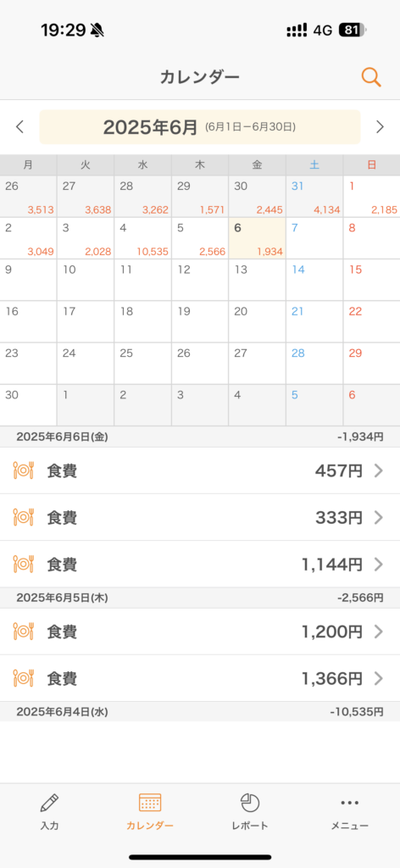Select June 4 showing 10,535
The image size is (400, 868).
tap(142, 238)
